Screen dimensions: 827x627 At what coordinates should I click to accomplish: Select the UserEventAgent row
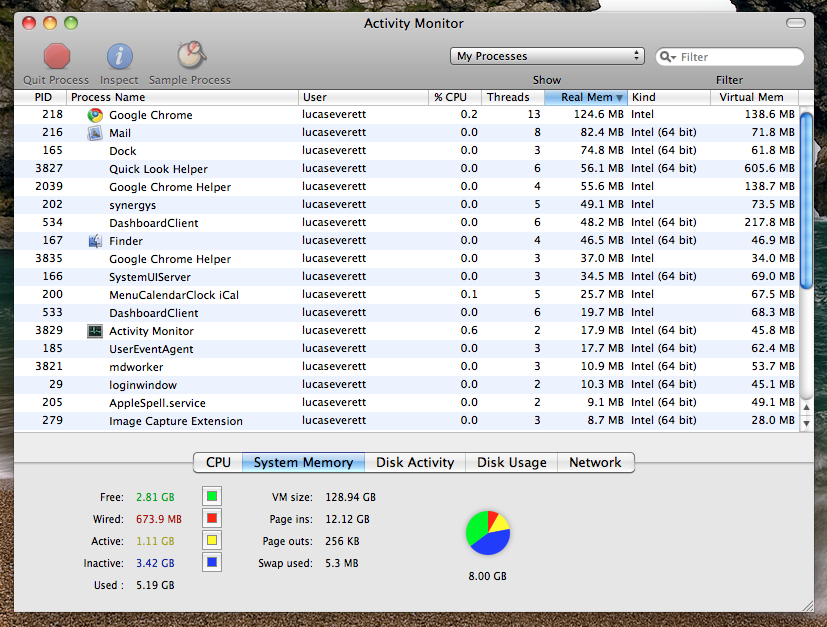coord(407,349)
